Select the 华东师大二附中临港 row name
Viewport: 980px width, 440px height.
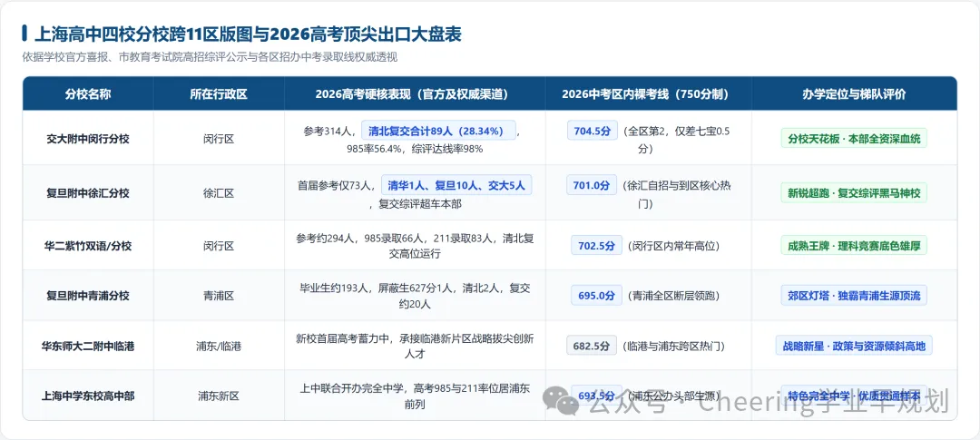coord(88,345)
